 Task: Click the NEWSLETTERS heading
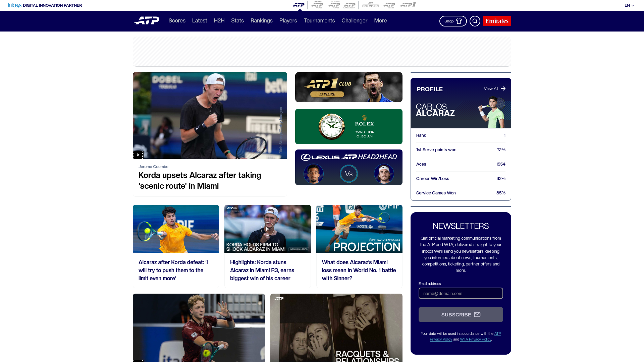pos(461,226)
